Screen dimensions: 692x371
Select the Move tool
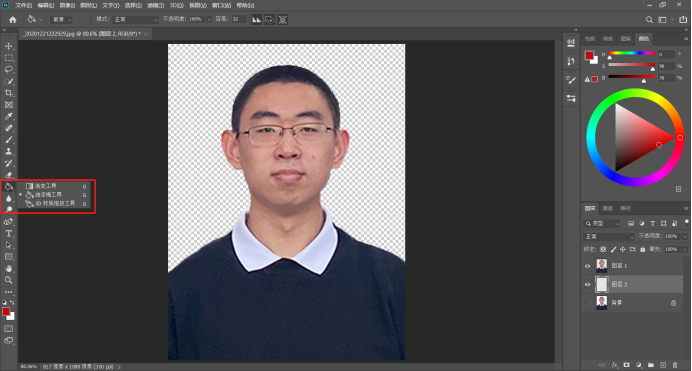click(8, 46)
